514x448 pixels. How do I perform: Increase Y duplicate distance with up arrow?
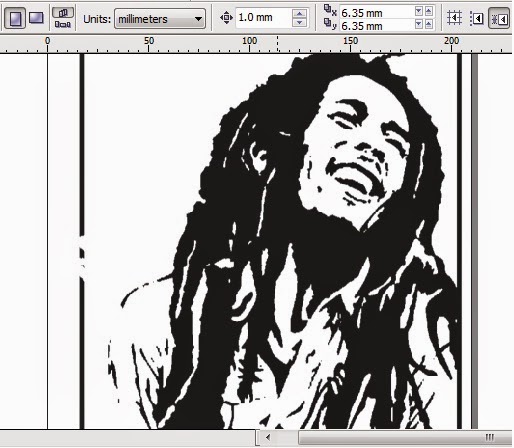tap(429, 24)
